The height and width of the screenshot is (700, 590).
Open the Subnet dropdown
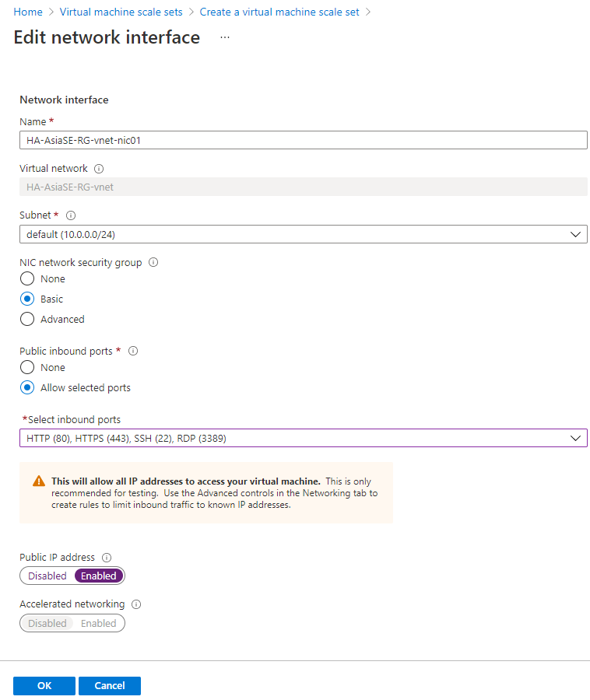[304, 234]
